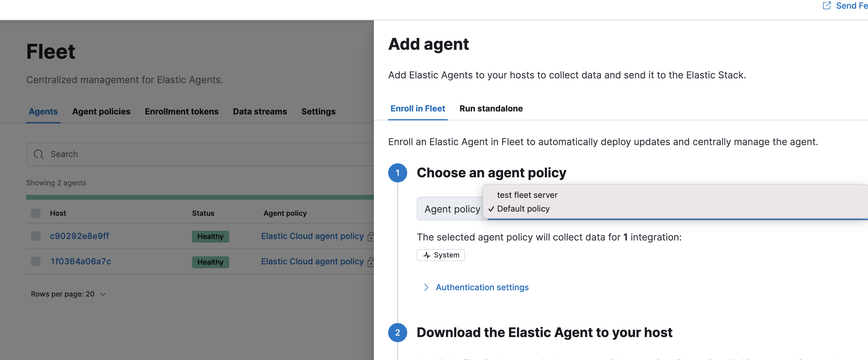Screen dimensions: 868x360
Task: Click the external link icon next to Send Feedback
Action: pyautogui.click(x=827, y=5)
